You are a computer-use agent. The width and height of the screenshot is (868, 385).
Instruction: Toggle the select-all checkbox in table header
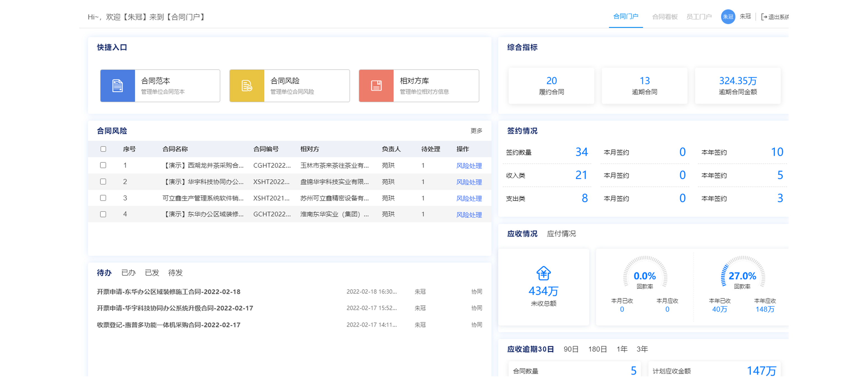103,149
